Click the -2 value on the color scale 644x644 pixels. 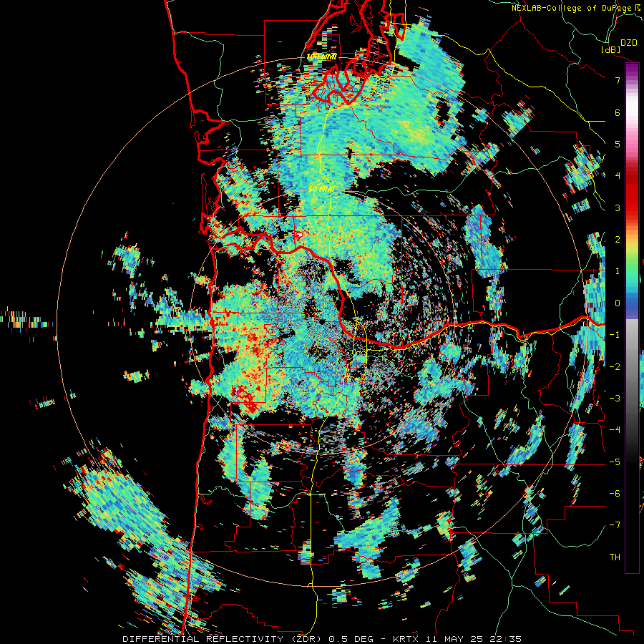tap(615, 366)
